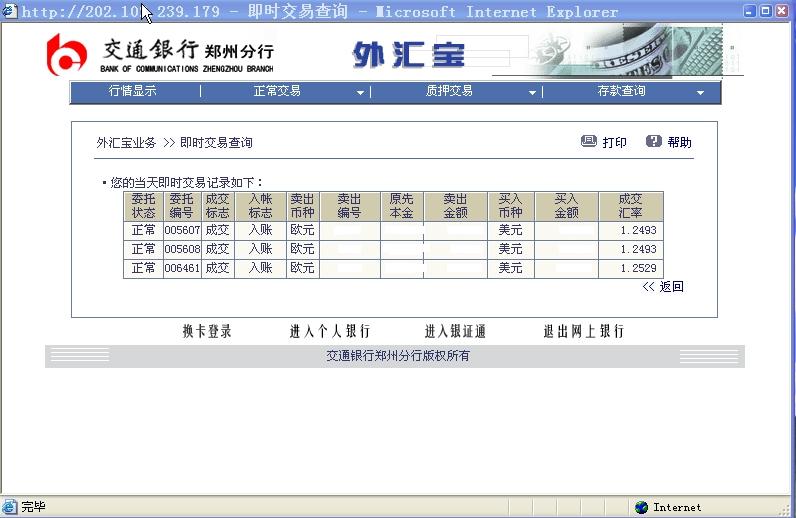Expand the 正常交易 dropdown arrow

[x=360, y=92]
